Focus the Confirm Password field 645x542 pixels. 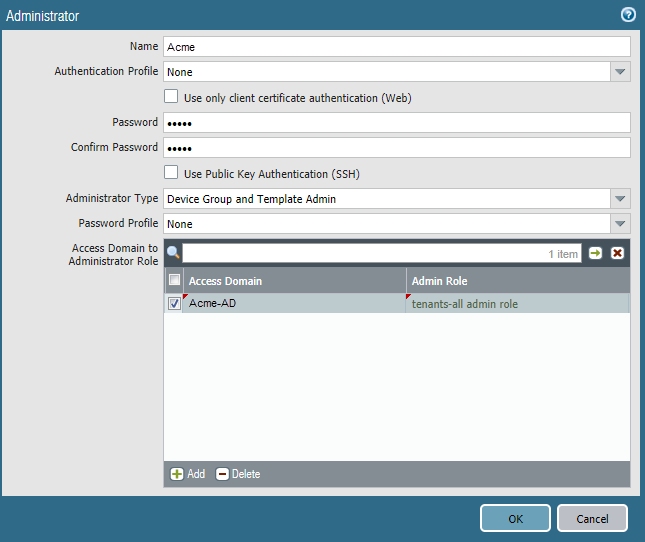pyautogui.click(x=396, y=148)
